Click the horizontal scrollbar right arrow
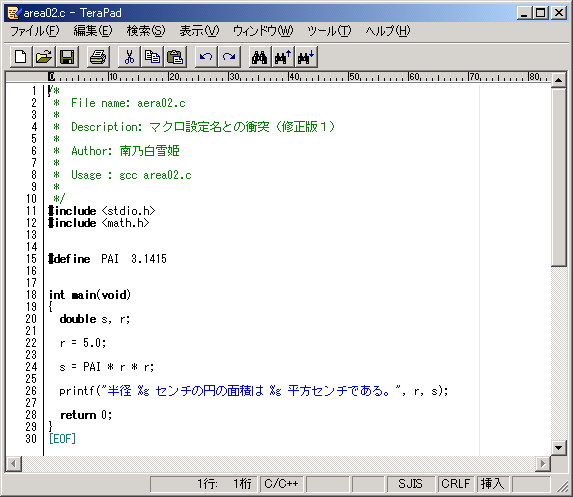The height and width of the screenshot is (497, 573). tap(543, 464)
